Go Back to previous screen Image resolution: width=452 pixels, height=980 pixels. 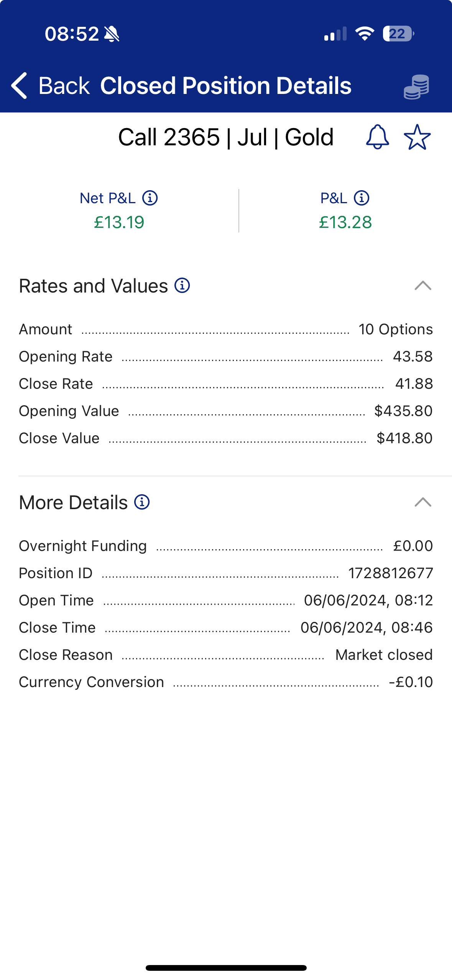[64, 86]
